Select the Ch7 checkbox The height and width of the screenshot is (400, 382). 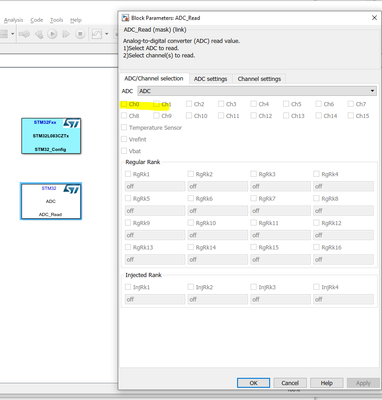[x=351, y=104]
